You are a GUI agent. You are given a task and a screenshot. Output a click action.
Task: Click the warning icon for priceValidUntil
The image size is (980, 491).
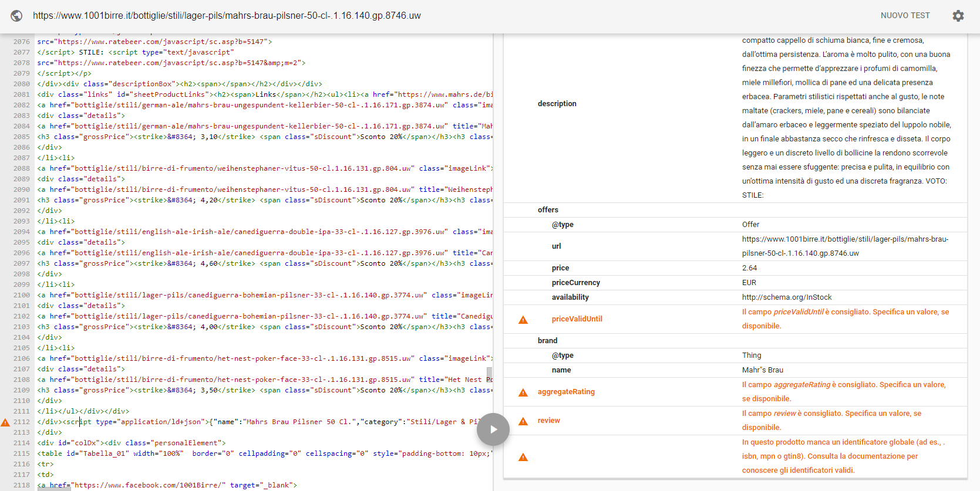523,320
